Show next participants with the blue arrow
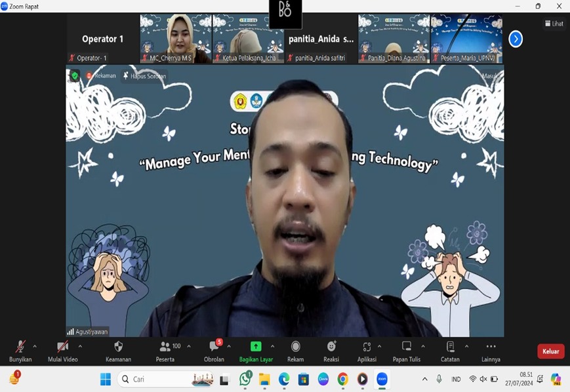Screen dimensions: 570x392 click(x=516, y=39)
